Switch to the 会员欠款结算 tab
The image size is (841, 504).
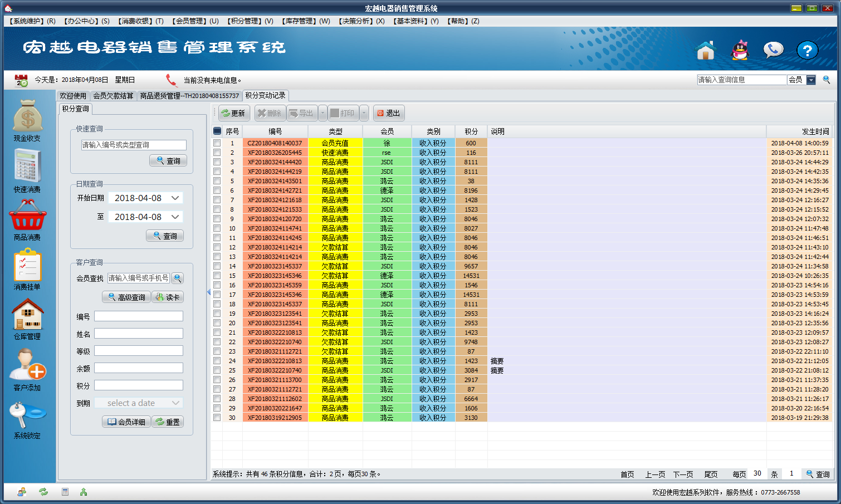tap(113, 96)
